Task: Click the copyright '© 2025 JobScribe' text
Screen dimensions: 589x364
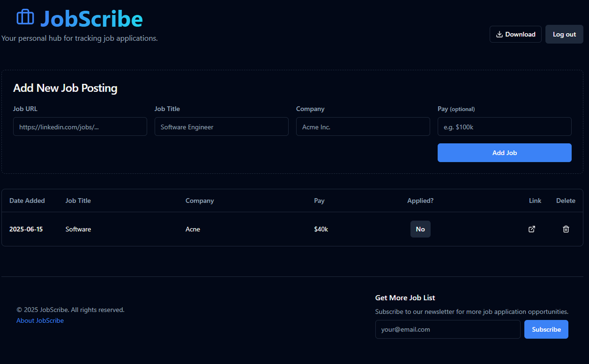Action: click(x=71, y=310)
